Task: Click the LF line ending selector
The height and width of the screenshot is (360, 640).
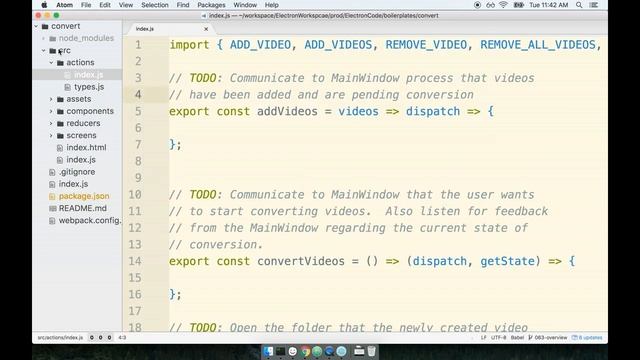Action: 484,338
